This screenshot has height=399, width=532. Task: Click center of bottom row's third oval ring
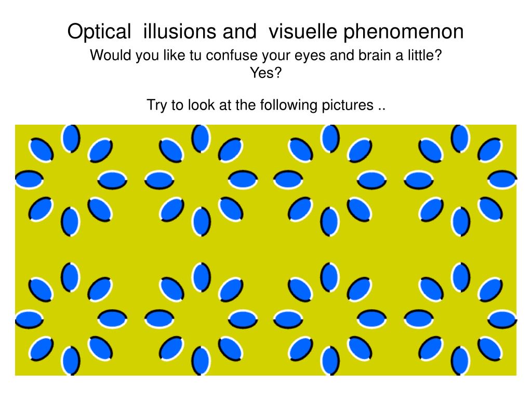pos(330,318)
